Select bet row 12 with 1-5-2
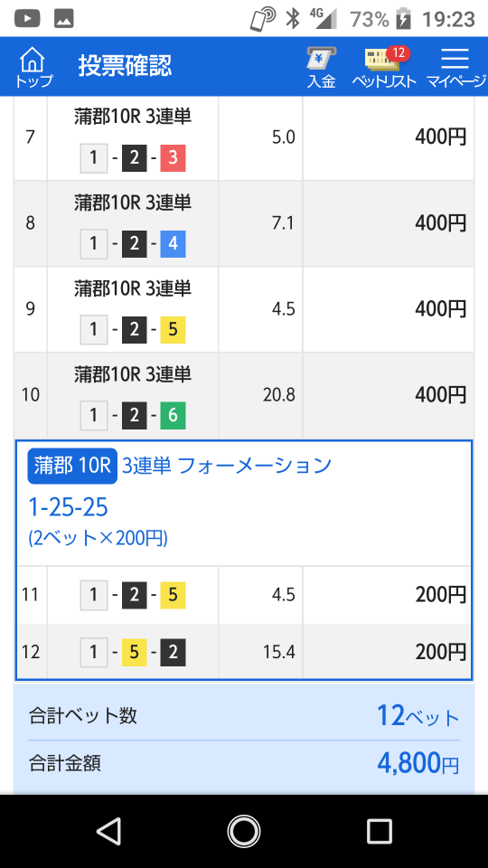488x868 pixels. pyautogui.click(x=244, y=652)
